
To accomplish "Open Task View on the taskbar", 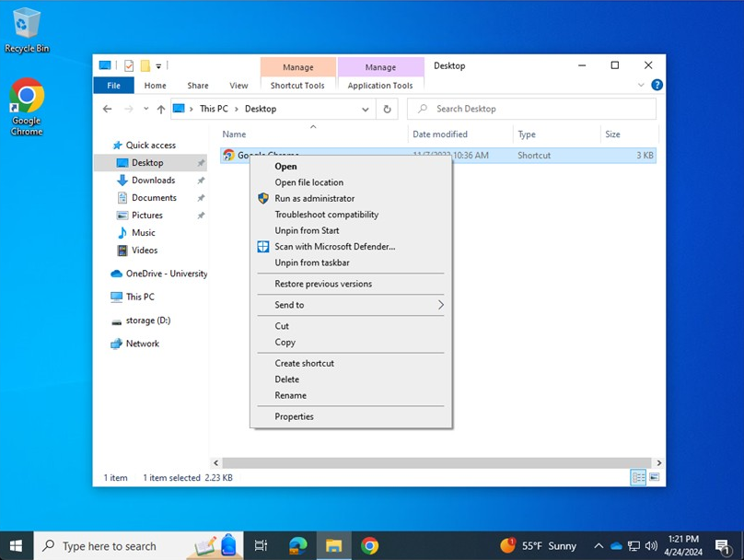I will click(261, 546).
